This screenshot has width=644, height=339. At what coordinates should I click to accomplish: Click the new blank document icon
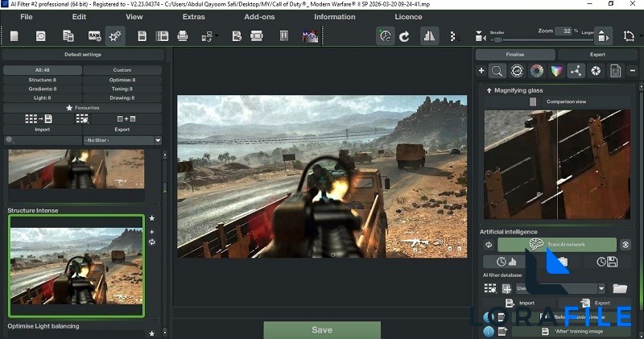[x=14, y=36]
